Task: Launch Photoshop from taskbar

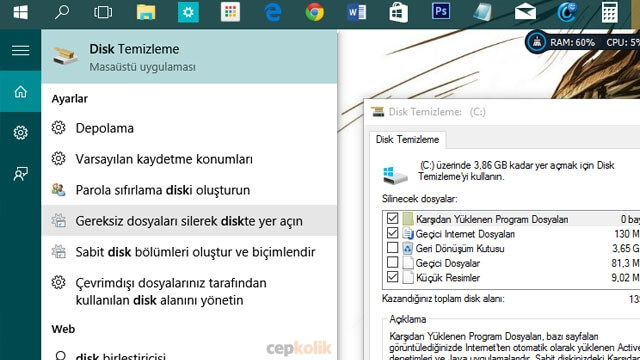Action: tap(441, 11)
